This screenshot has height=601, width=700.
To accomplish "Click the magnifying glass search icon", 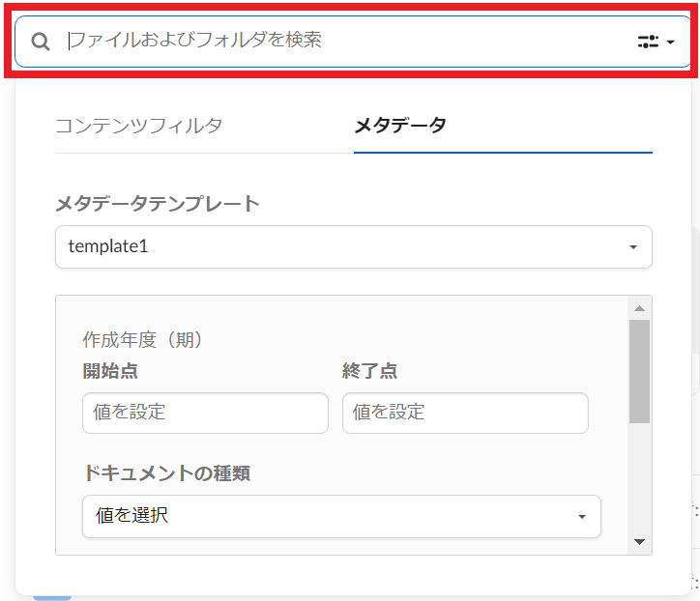I will click(x=41, y=42).
